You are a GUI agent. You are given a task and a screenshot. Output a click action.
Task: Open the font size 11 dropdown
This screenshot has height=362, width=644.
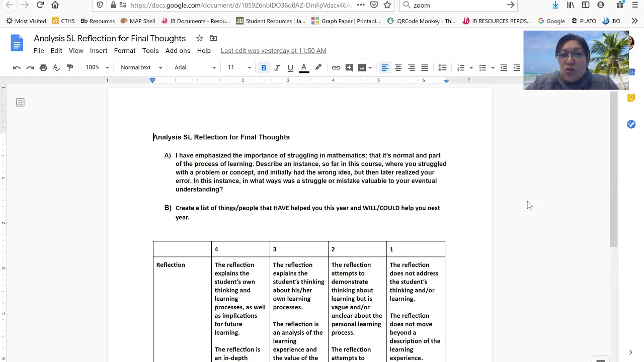pyautogui.click(x=239, y=67)
